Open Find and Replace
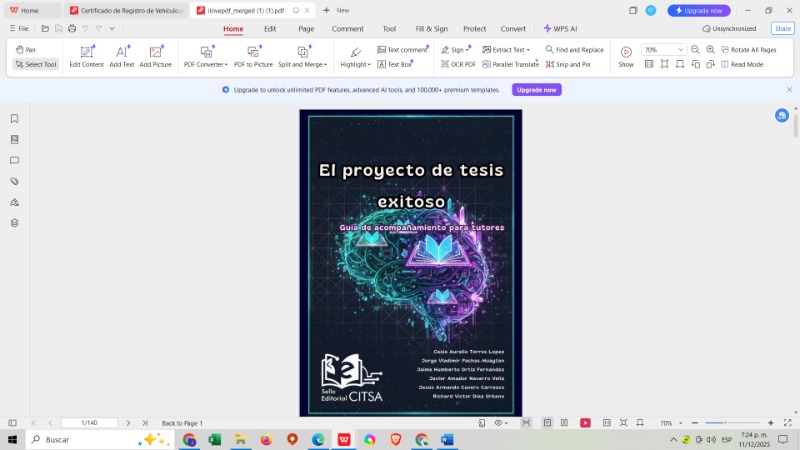Screen dimensions: 800x450 pyautogui.click(x=574, y=49)
